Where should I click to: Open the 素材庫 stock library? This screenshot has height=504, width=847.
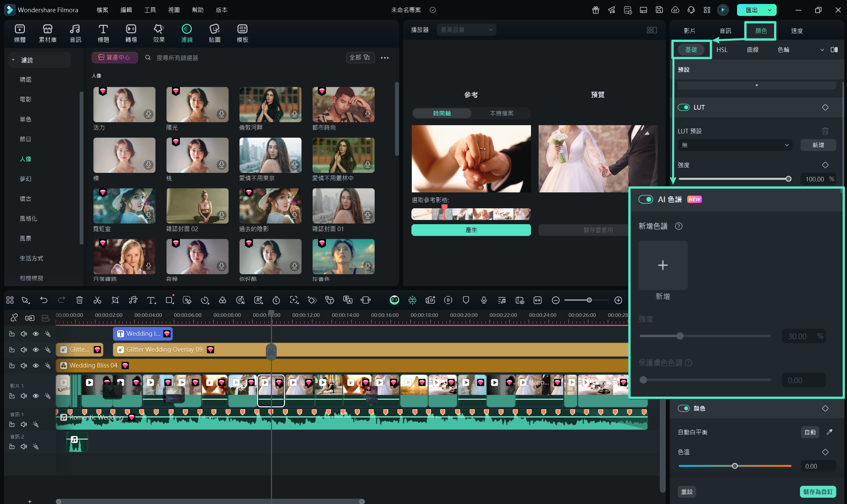tap(48, 33)
